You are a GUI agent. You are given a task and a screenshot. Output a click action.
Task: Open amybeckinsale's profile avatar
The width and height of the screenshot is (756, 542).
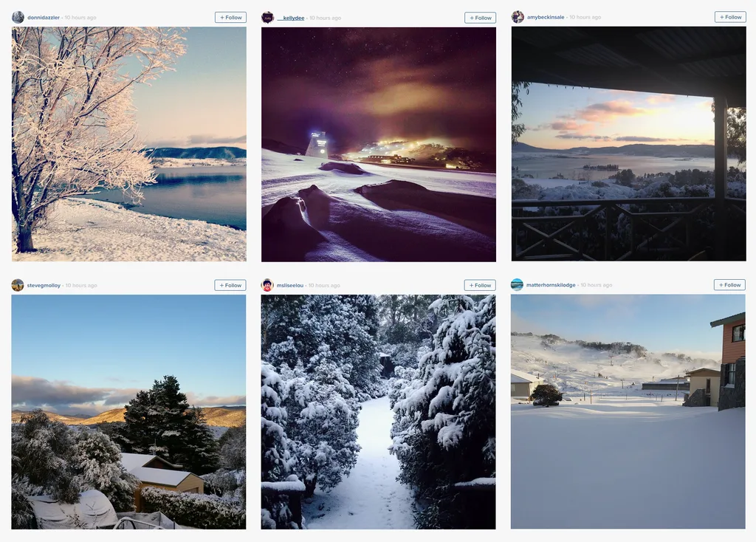tap(518, 17)
